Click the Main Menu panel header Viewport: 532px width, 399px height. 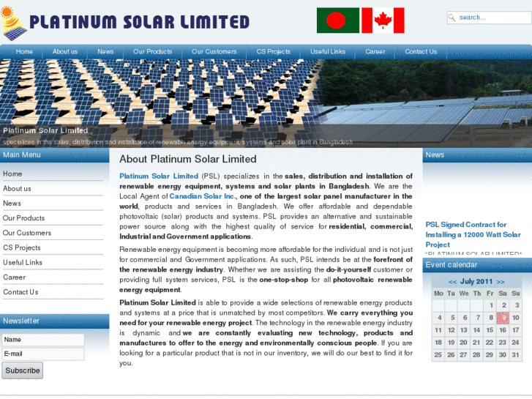click(55, 155)
